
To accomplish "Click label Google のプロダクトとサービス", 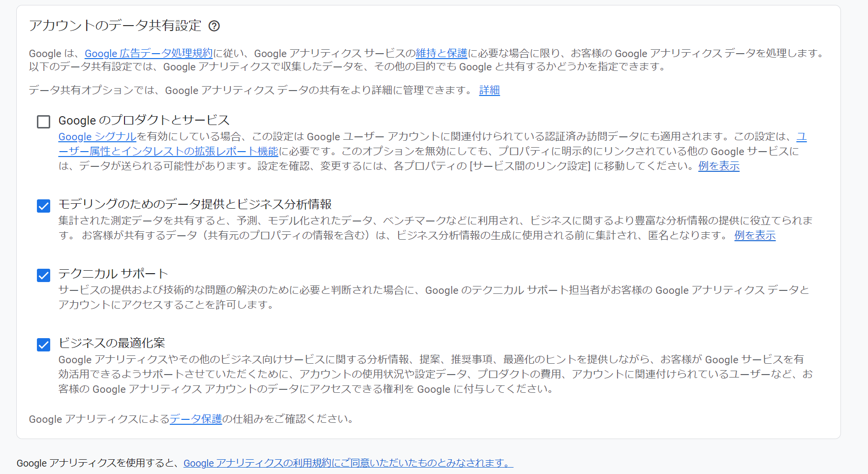I will (144, 120).
